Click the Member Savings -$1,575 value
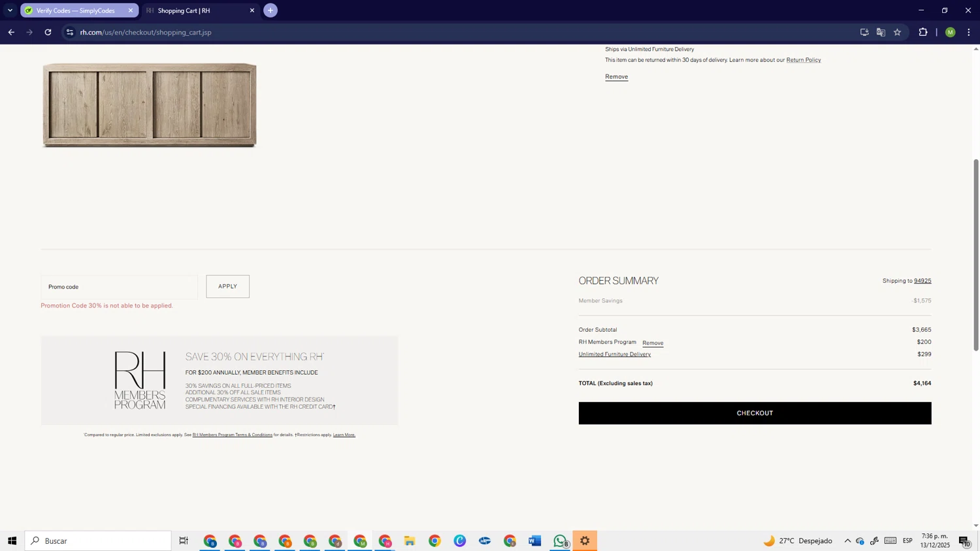980x551 pixels. pos(922,301)
